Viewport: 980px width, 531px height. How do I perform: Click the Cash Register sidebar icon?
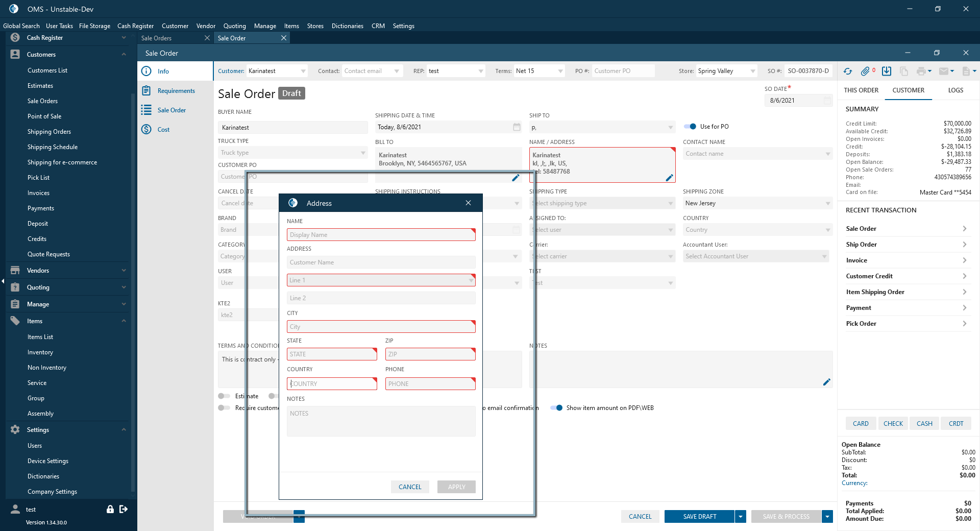tap(15, 38)
